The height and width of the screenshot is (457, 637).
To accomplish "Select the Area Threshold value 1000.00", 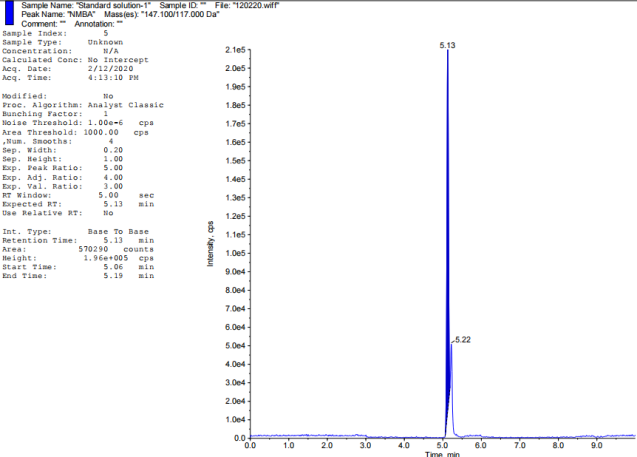I will 101,131.
